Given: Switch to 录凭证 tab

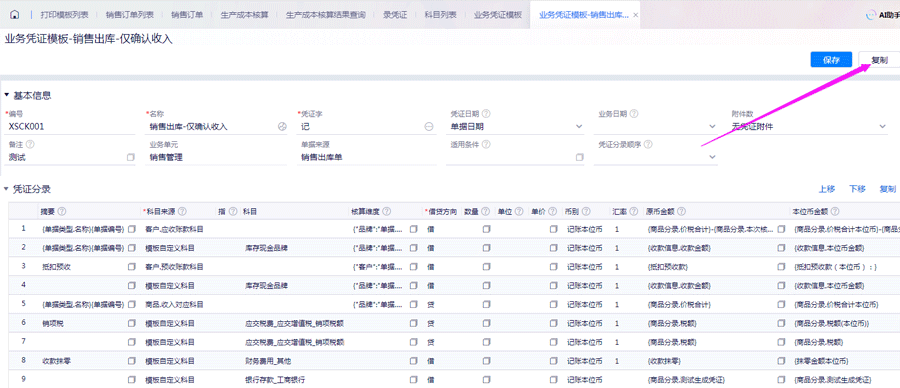Looking at the screenshot, I should (395, 15).
